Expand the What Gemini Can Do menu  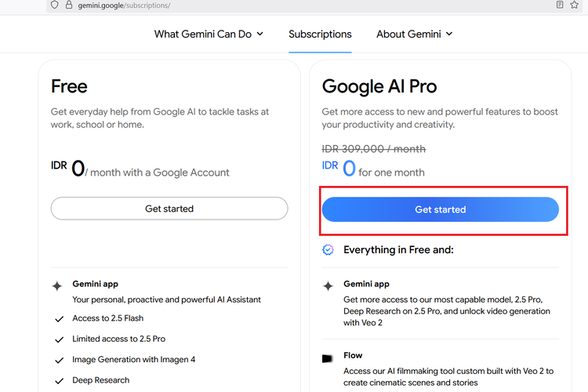click(x=209, y=34)
